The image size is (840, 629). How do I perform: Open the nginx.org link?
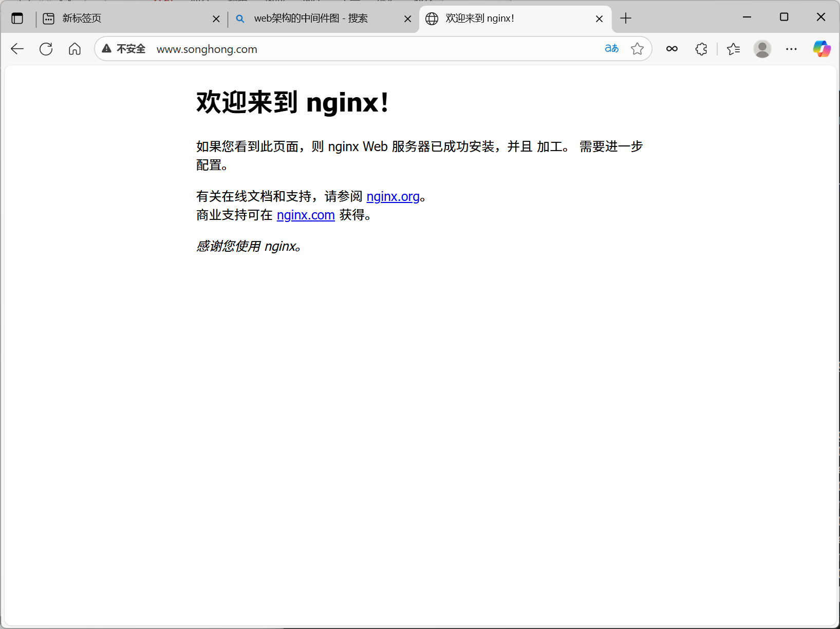(393, 197)
